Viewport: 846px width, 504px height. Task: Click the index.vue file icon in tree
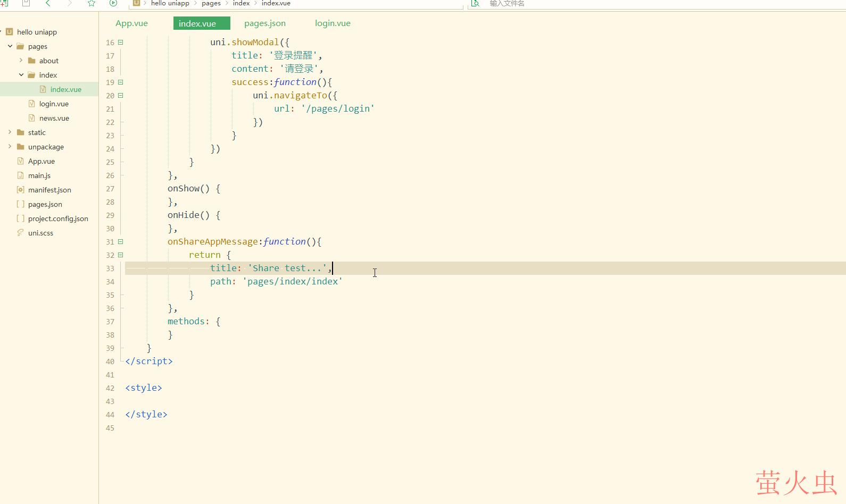point(43,89)
